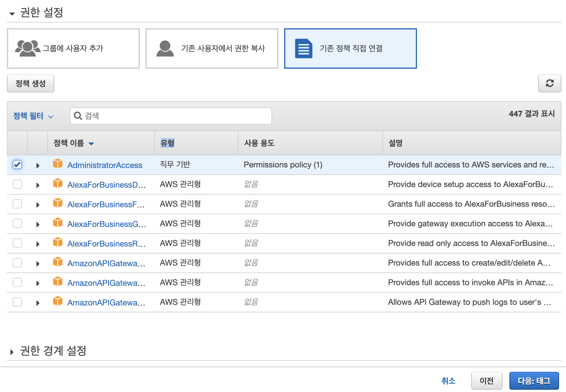Check the AlexaForBusinessD... policy checkbox
Image resolution: width=566 pixels, height=392 pixels.
[x=17, y=184]
